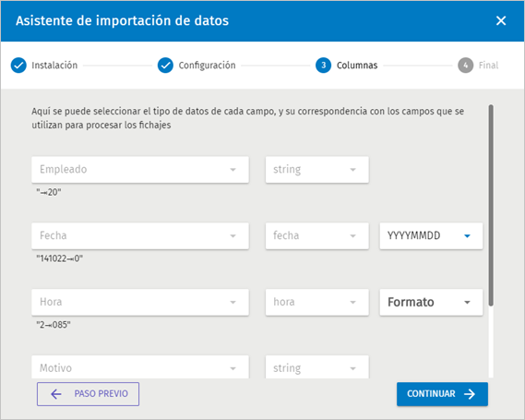Open the Empleado field dropdown
Image resolution: width=525 pixels, height=420 pixels.
coord(140,170)
